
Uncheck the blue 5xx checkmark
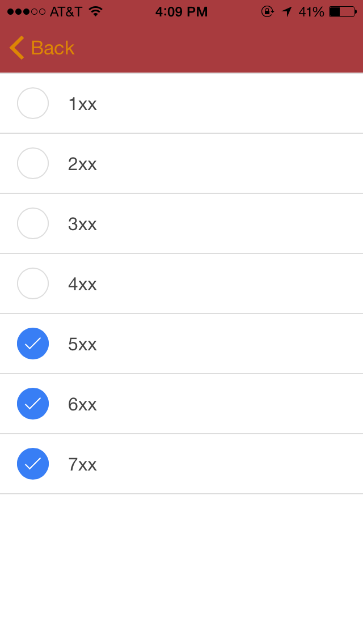coord(33,344)
